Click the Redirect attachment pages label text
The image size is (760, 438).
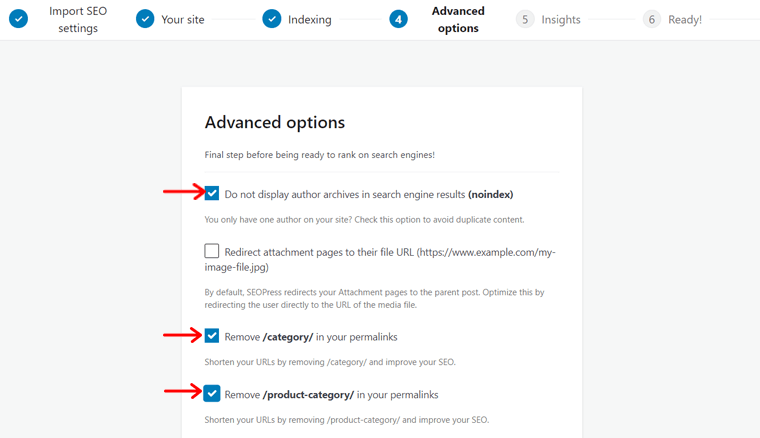pos(380,259)
